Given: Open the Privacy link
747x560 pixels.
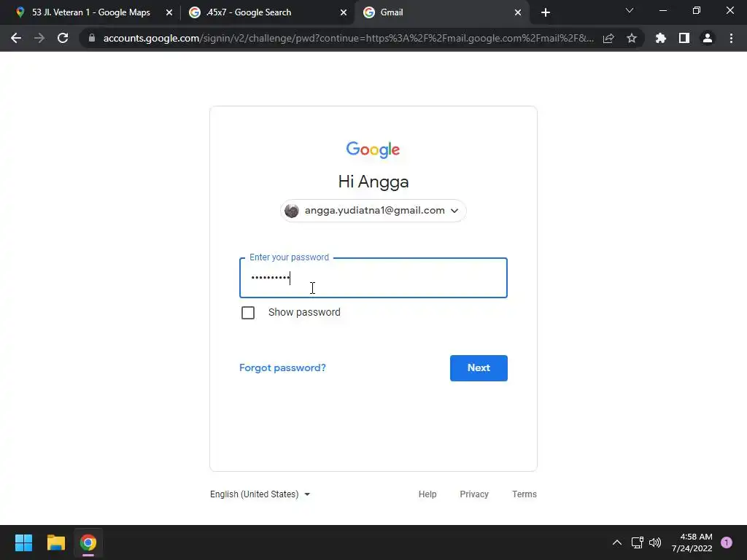Looking at the screenshot, I should pos(474,494).
